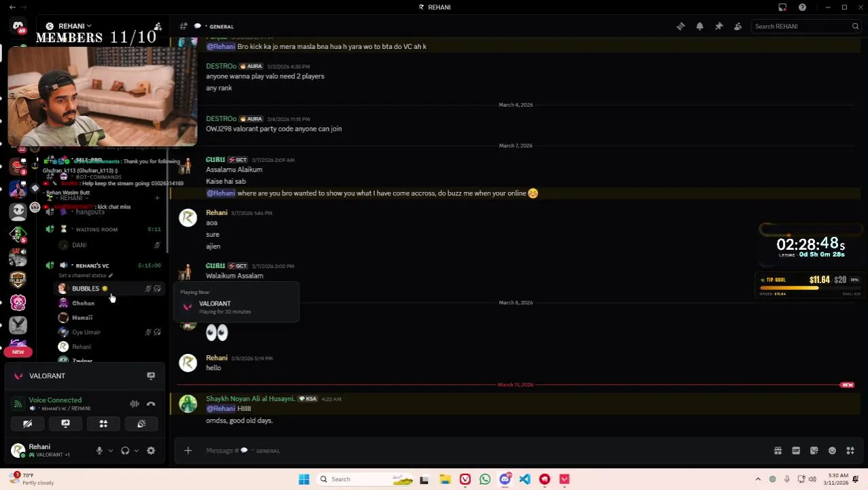The width and height of the screenshot is (868, 490).
Task: Open the Threads icon in channel header
Action: click(x=680, y=27)
